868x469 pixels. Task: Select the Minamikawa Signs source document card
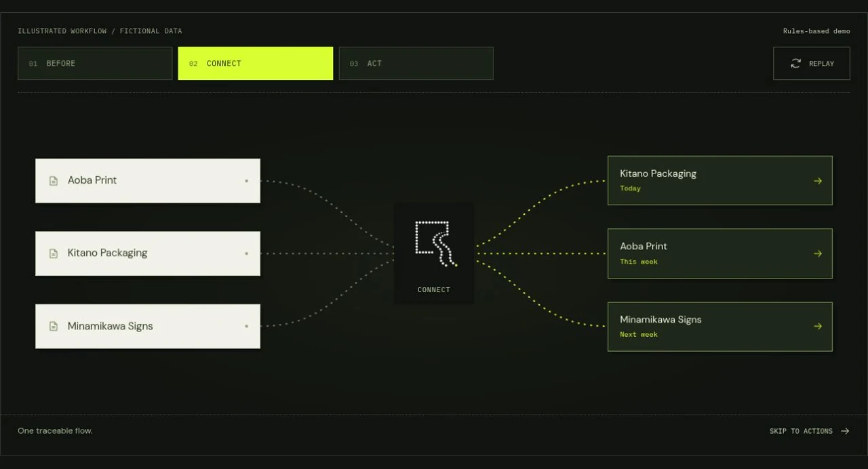[x=148, y=326]
